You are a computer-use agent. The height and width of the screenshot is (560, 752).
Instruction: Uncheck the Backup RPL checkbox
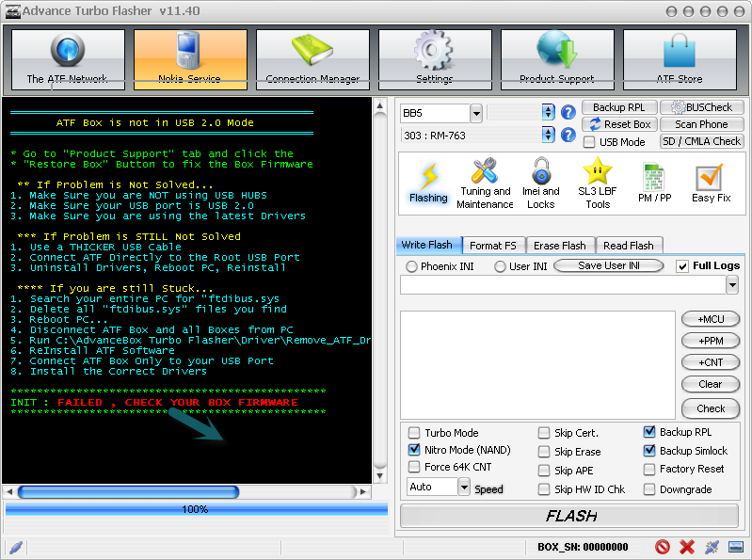coord(649,432)
